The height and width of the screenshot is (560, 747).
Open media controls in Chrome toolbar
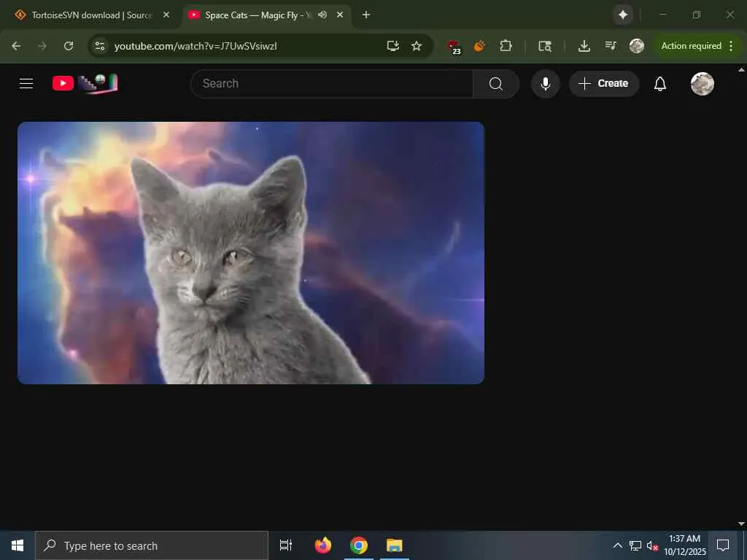[x=611, y=46]
